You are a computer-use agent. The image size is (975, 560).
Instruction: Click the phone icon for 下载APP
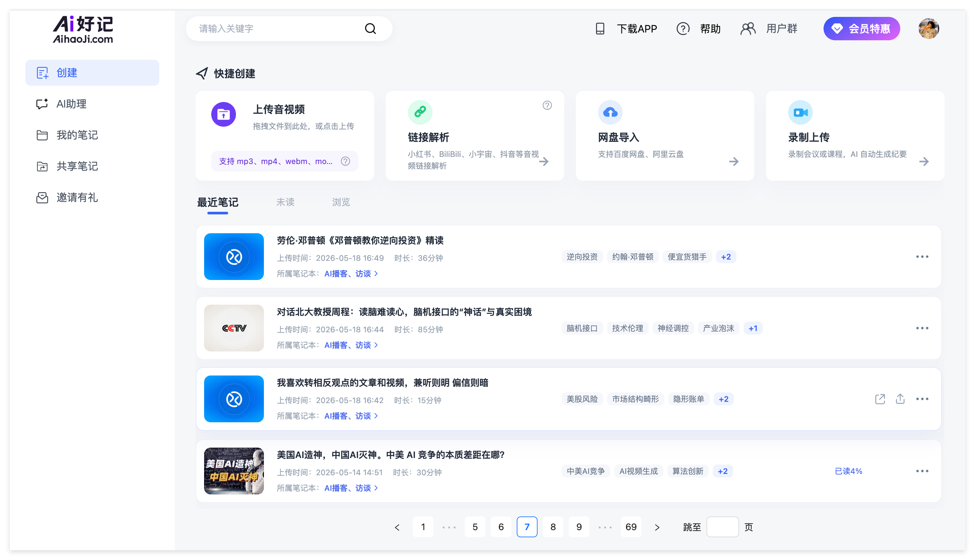[600, 29]
